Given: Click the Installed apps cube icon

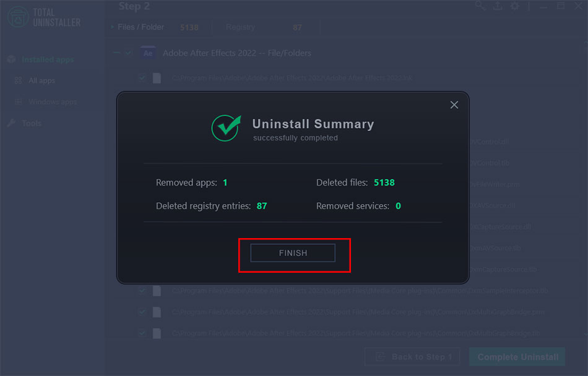Looking at the screenshot, I should (12, 59).
